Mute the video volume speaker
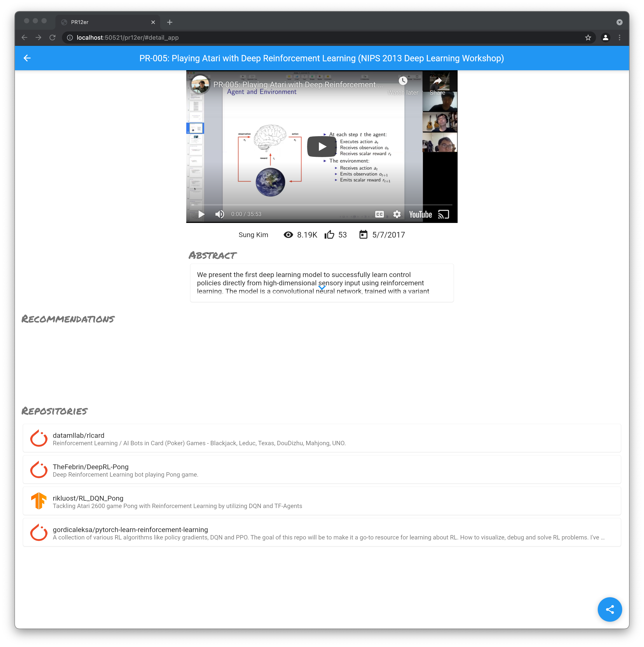 click(219, 214)
